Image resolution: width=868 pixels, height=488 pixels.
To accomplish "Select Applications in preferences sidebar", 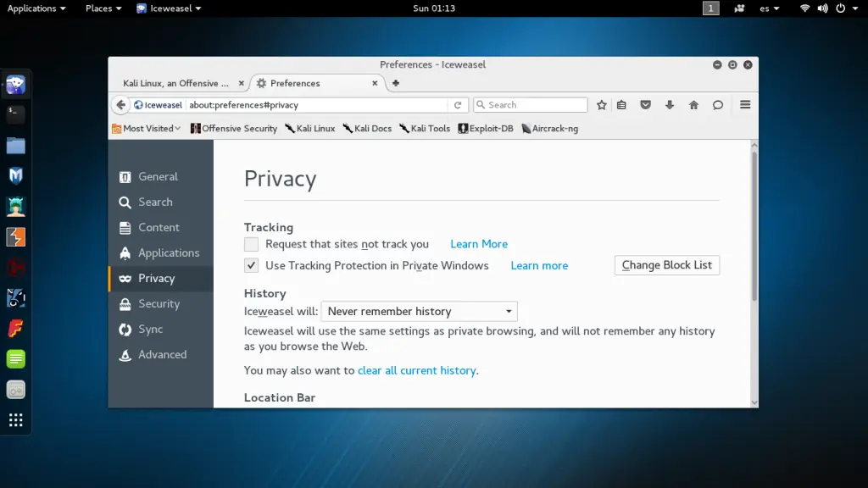I will 160,252.
